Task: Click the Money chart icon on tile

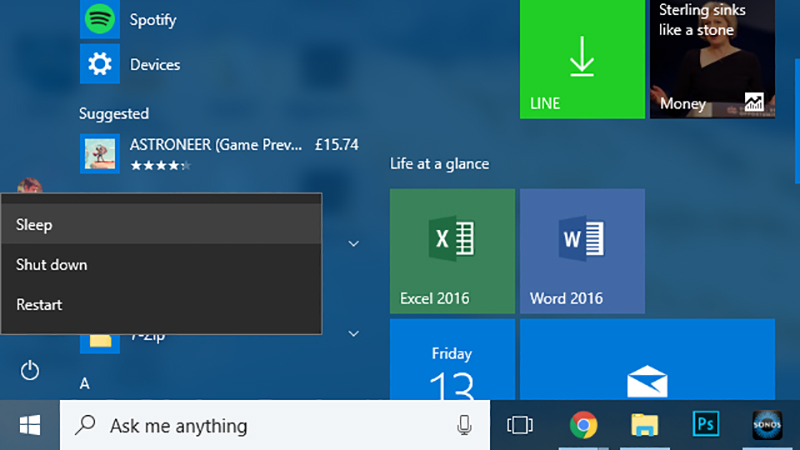Action: click(x=754, y=102)
